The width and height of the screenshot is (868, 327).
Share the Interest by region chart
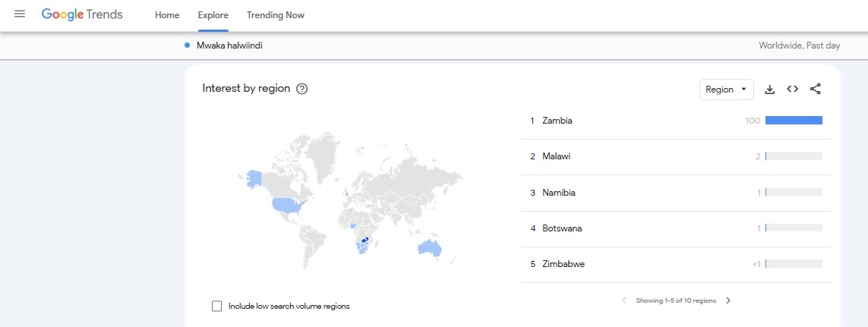[816, 90]
